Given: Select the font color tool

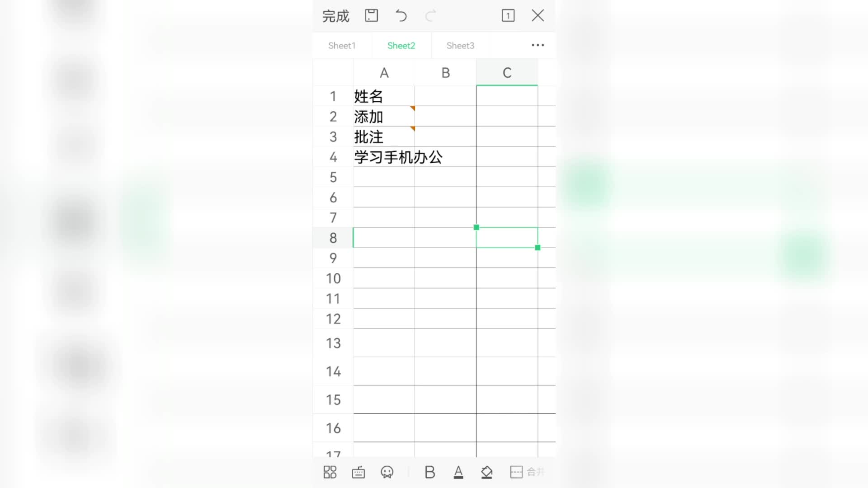Looking at the screenshot, I should tap(458, 472).
